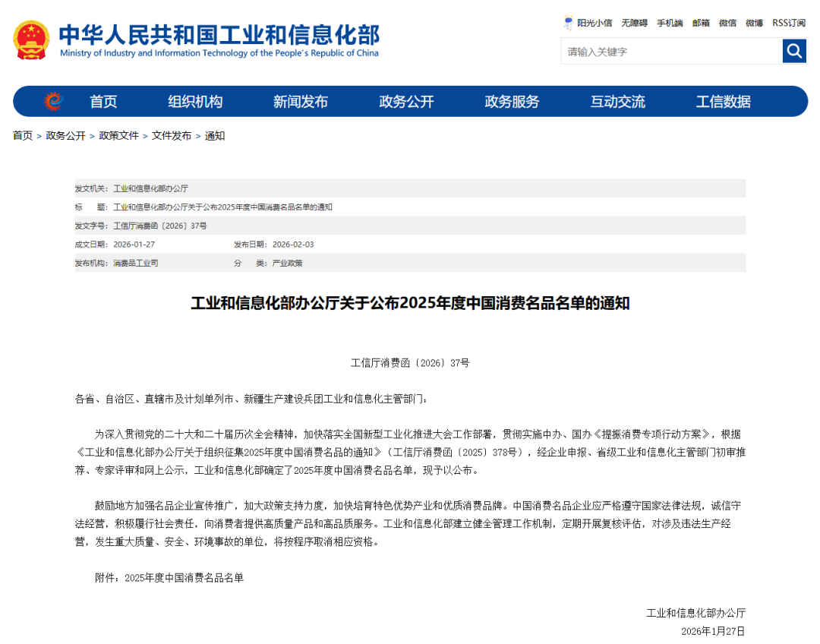820x644 pixels.
Task: Go to the 新闻发布 section
Action: tap(301, 102)
